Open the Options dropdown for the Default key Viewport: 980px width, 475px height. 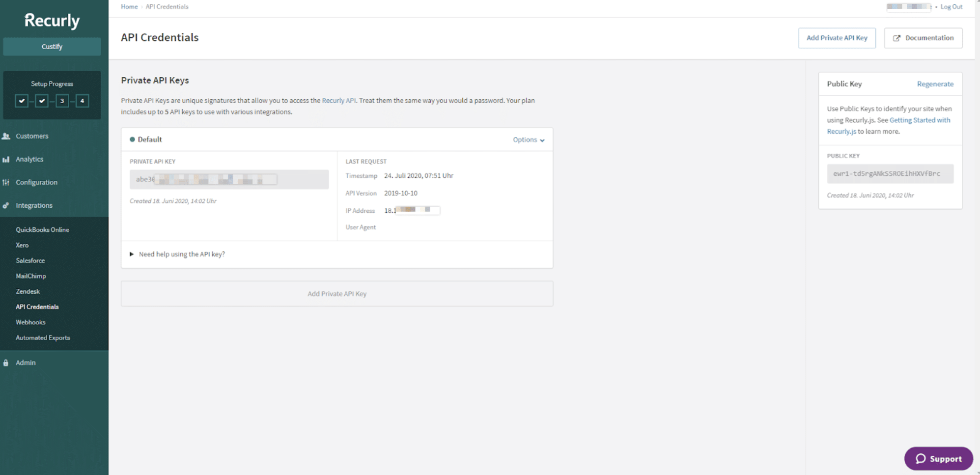(x=529, y=140)
